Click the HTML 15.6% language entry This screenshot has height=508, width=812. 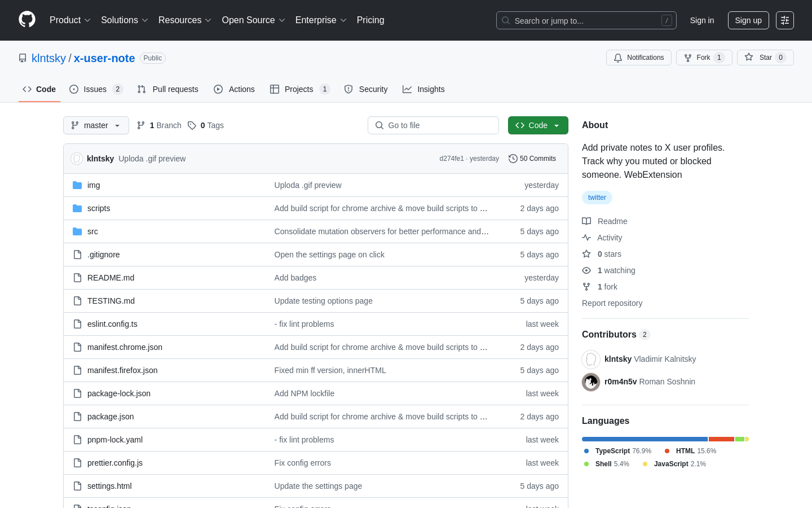[x=690, y=451]
